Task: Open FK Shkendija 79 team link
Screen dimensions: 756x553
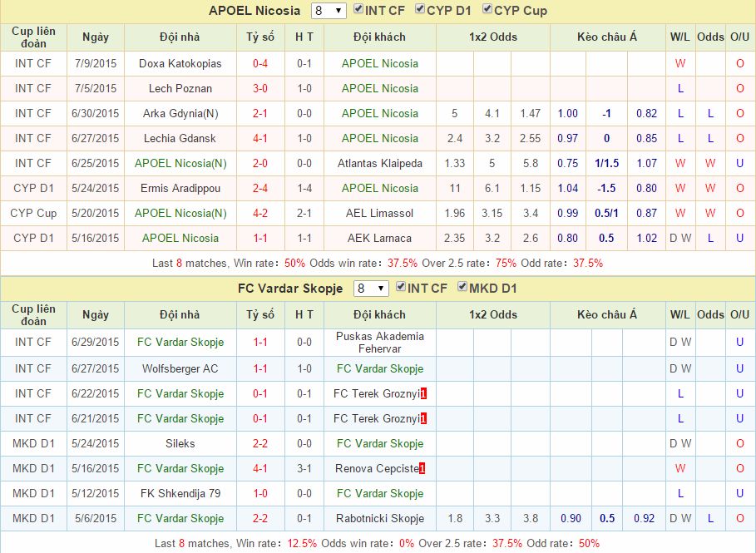Action: click(180, 494)
